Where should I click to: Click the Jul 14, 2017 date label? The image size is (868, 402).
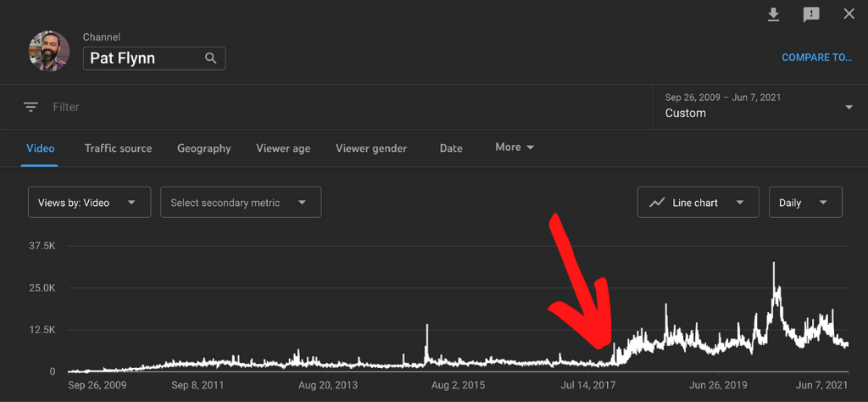tap(589, 385)
